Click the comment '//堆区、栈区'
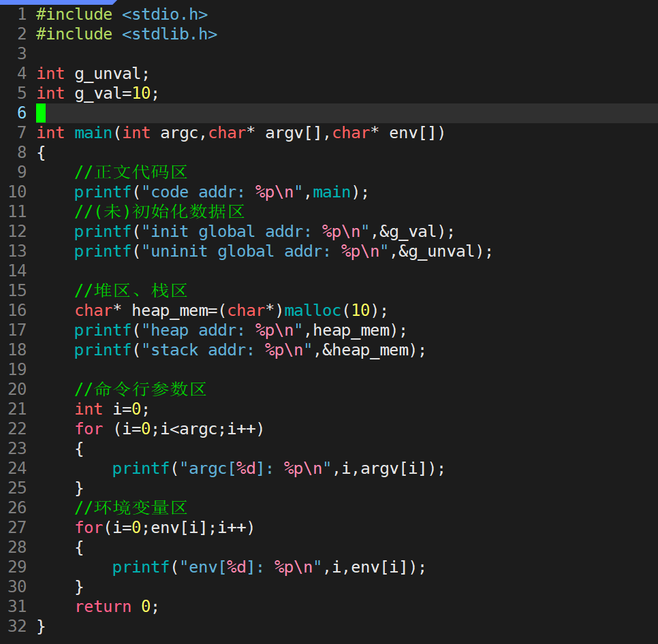The width and height of the screenshot is (658, 644). pyautogui.click(x=131, y=291)
